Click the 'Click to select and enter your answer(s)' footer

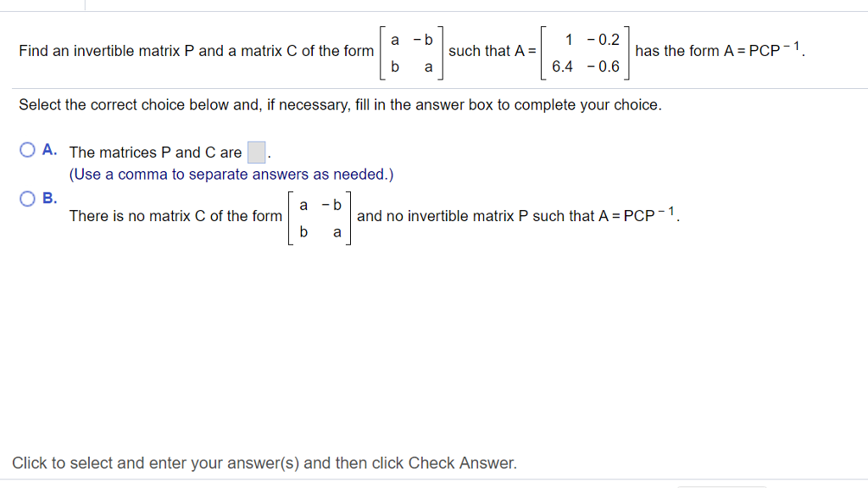(x=264, y=463)
